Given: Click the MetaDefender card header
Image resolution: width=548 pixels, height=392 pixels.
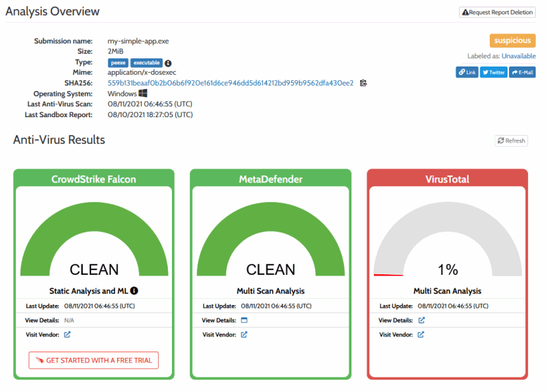Looking at the screenshot, I should [x=271, y=179].
